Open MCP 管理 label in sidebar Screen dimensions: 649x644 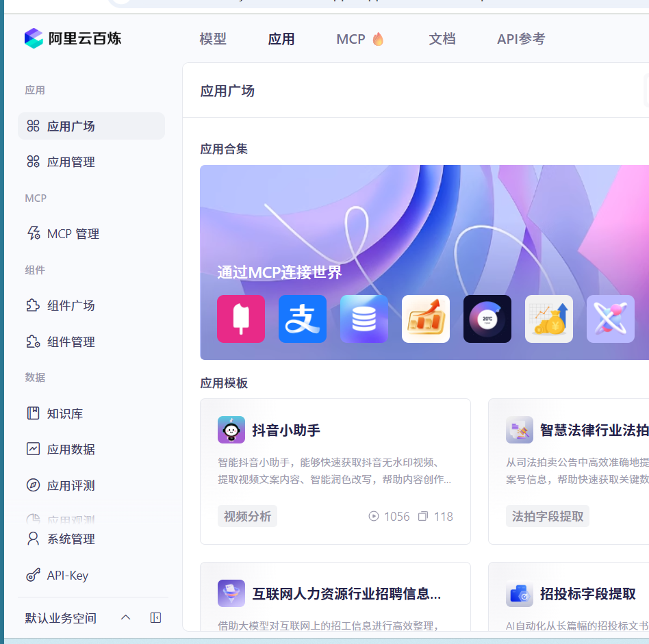point(73,234)
